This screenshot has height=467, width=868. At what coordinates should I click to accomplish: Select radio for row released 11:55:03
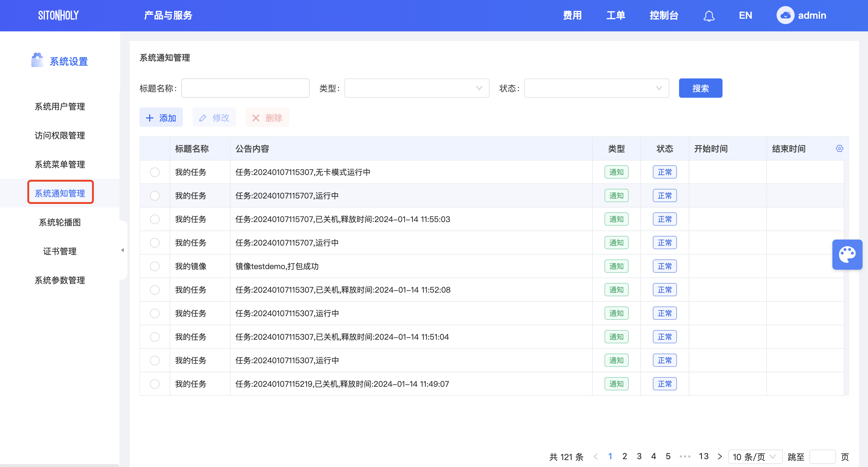(155, 220)
